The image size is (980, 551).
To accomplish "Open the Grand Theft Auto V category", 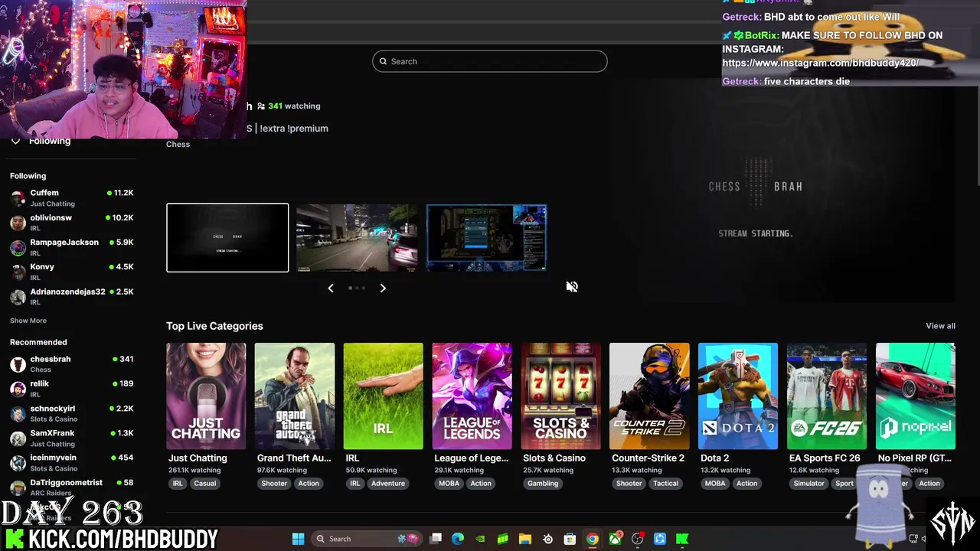I will [295, 396].
